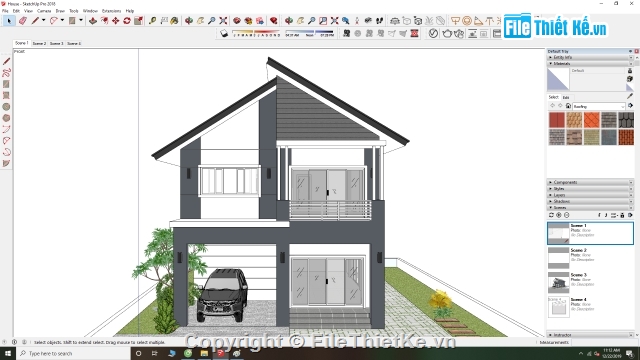640x360 pixels.
Task: Open the Arc tool dropdown arrow
Action: (x=62, y=20)
